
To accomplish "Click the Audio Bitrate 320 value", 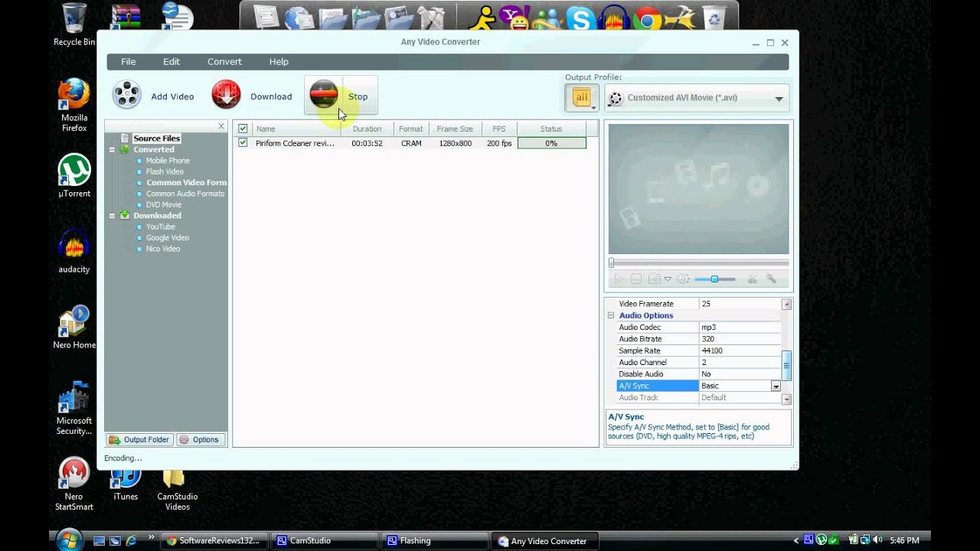I will pyautogui.click(x=740, y=339).
